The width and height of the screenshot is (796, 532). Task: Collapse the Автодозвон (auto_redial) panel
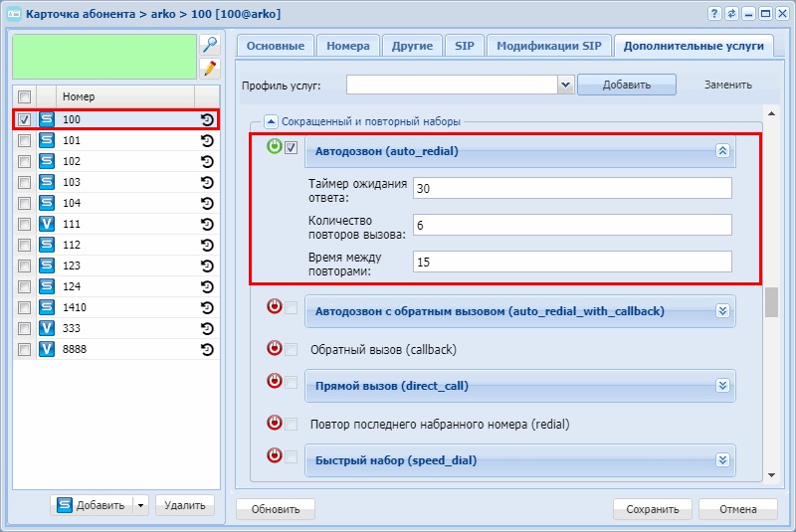(722, 150)
